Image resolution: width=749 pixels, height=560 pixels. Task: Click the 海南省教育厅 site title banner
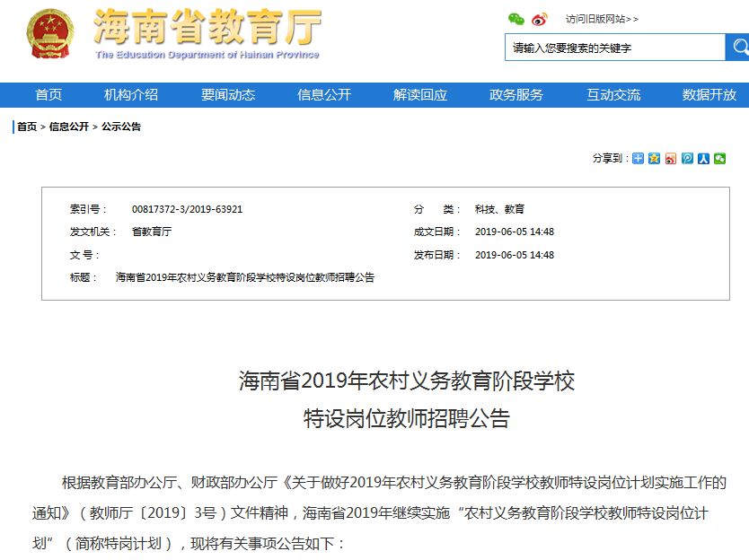pyautogui.click(x=207, y=26)
